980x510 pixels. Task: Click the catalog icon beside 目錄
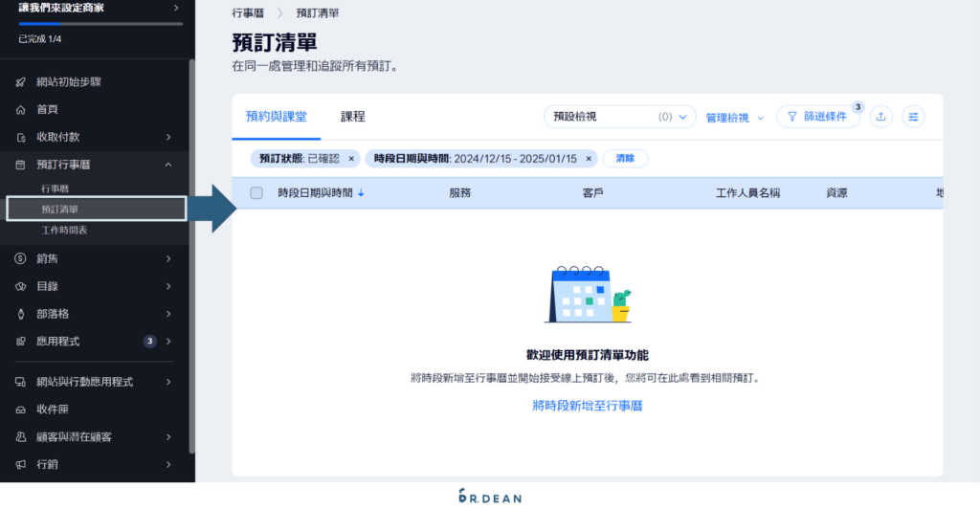21,286
